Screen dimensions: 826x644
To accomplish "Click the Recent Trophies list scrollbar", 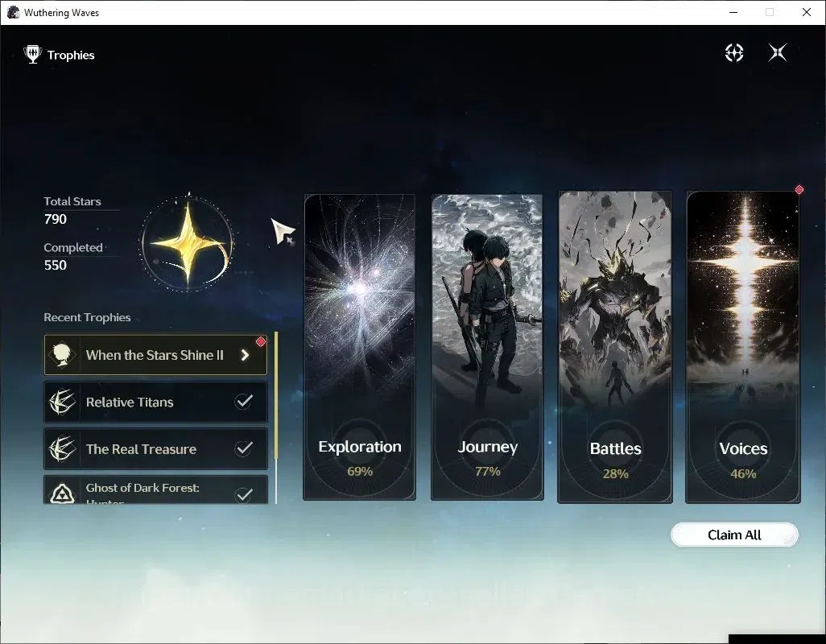I will [x=276, y=418].
